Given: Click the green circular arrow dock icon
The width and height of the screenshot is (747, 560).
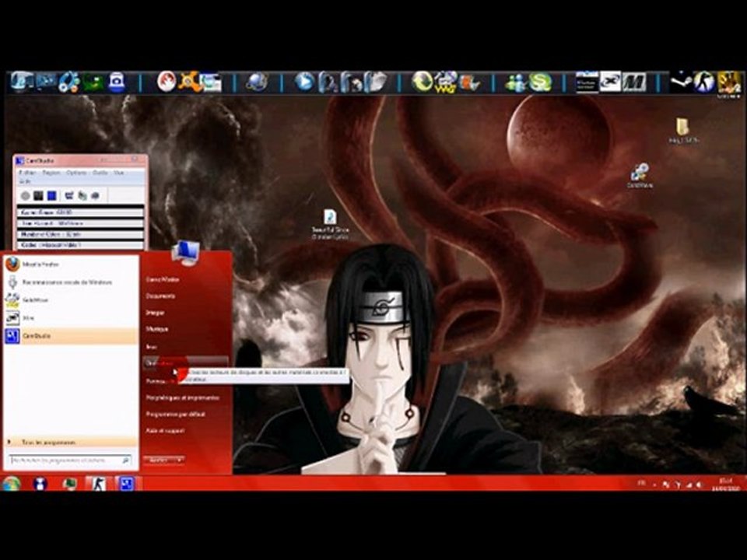Looking at the screenshot, I should [422, 82].
